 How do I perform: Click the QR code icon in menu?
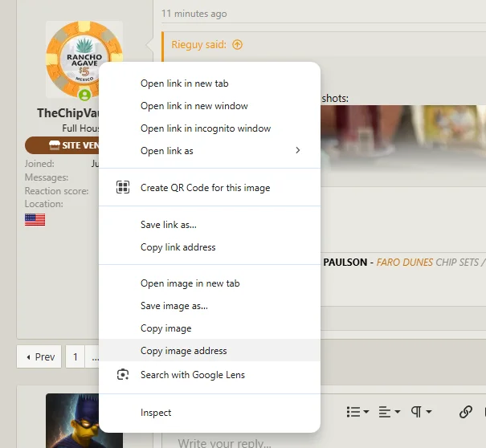point(123,187)
